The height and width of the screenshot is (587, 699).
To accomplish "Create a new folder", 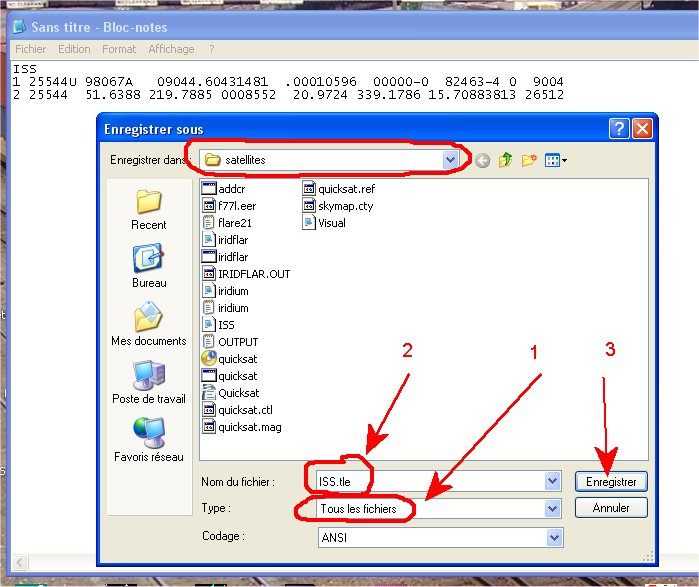I will point(529,160).
